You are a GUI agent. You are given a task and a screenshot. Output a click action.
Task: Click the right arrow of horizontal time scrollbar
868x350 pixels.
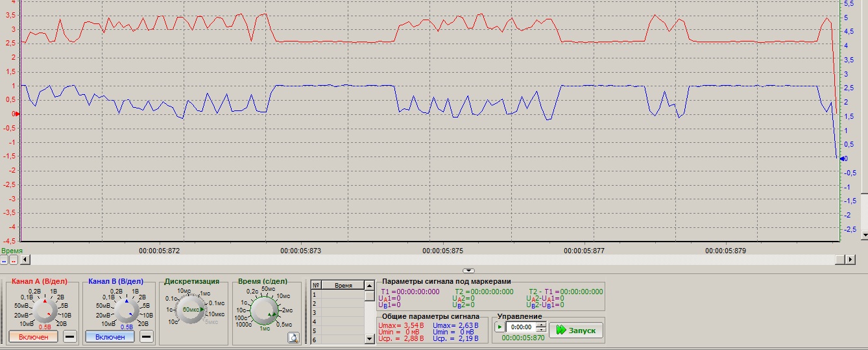pos(850,260)
